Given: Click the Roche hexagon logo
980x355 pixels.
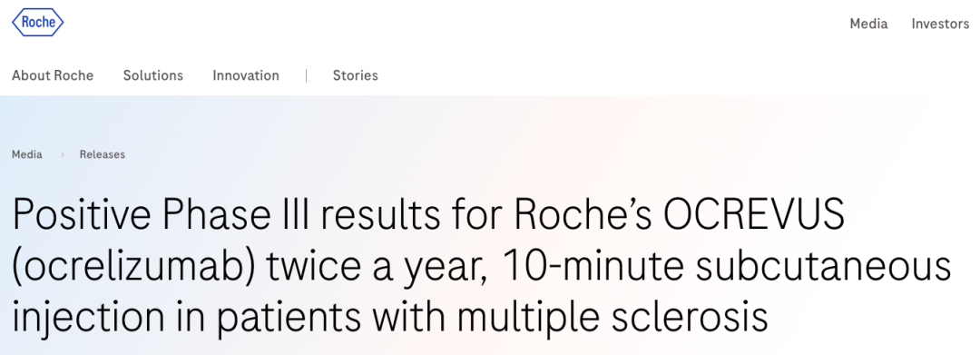Looking at the screenshot, I should (x=37, y=23).
